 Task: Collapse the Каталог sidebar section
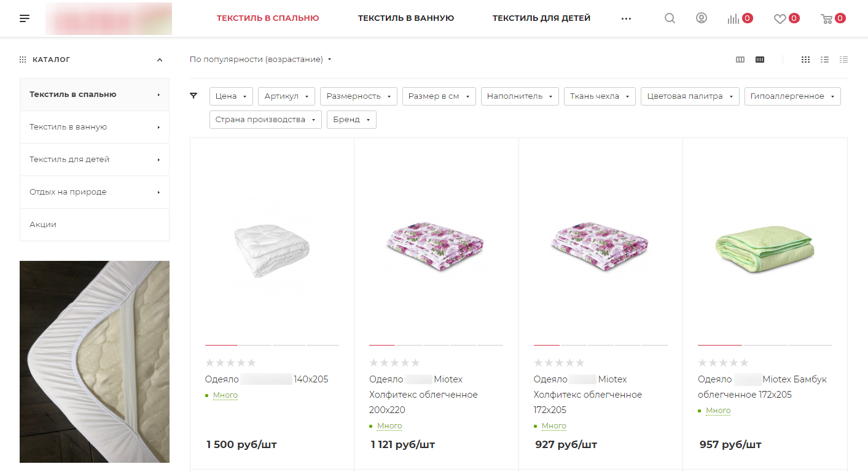click(x=160, y=60)
